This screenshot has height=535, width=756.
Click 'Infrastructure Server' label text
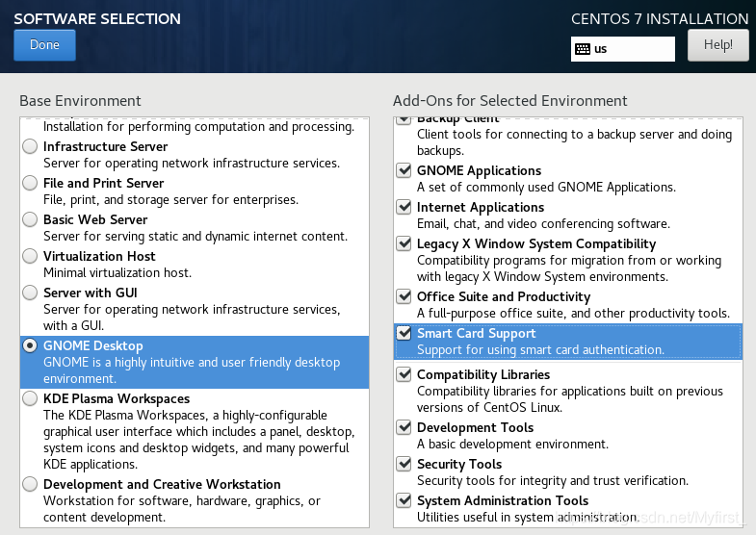pos(106,146)
